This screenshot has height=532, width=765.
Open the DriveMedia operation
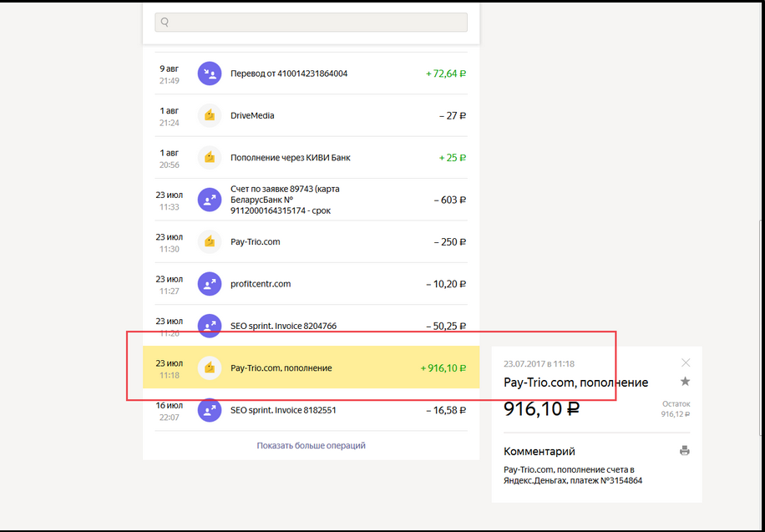311,116
